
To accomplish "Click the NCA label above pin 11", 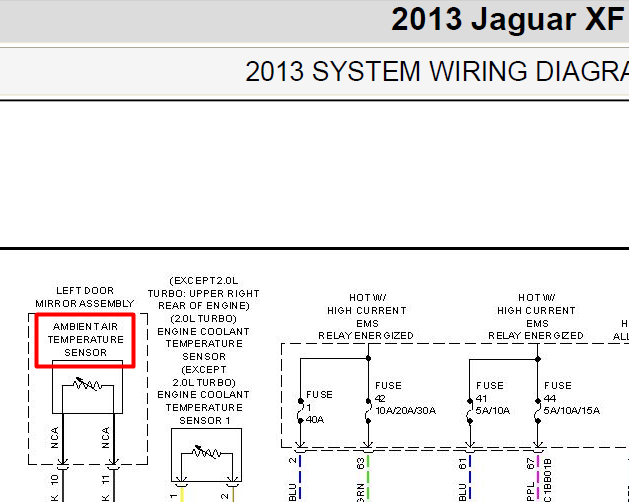I will (x=106, y=437).
